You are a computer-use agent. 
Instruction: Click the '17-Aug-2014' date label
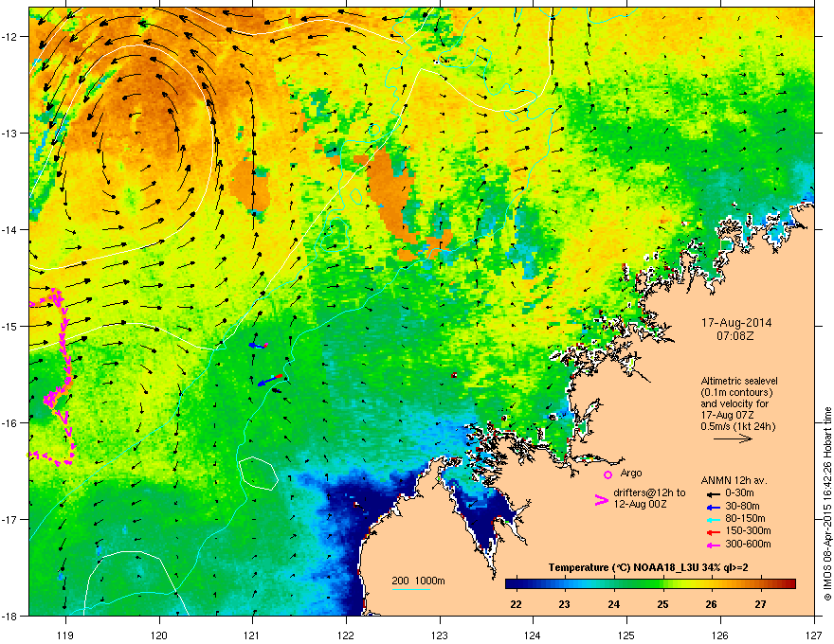(736, 323)
